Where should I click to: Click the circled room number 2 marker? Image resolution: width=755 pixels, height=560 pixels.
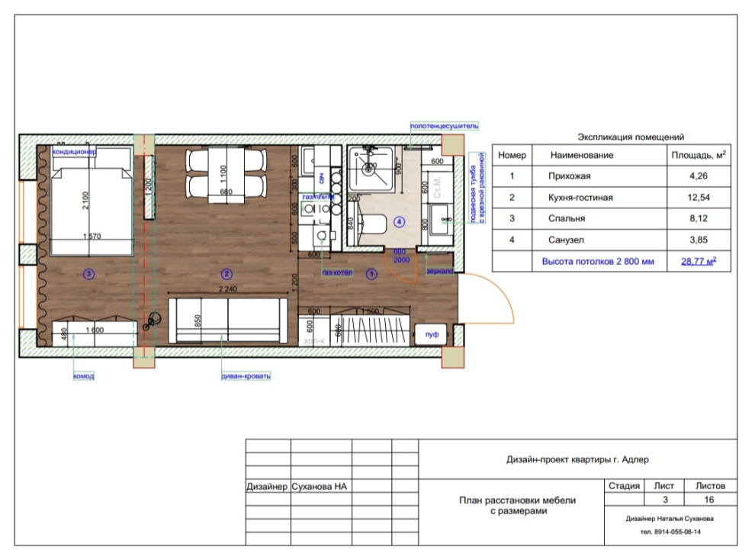(226, 273)
